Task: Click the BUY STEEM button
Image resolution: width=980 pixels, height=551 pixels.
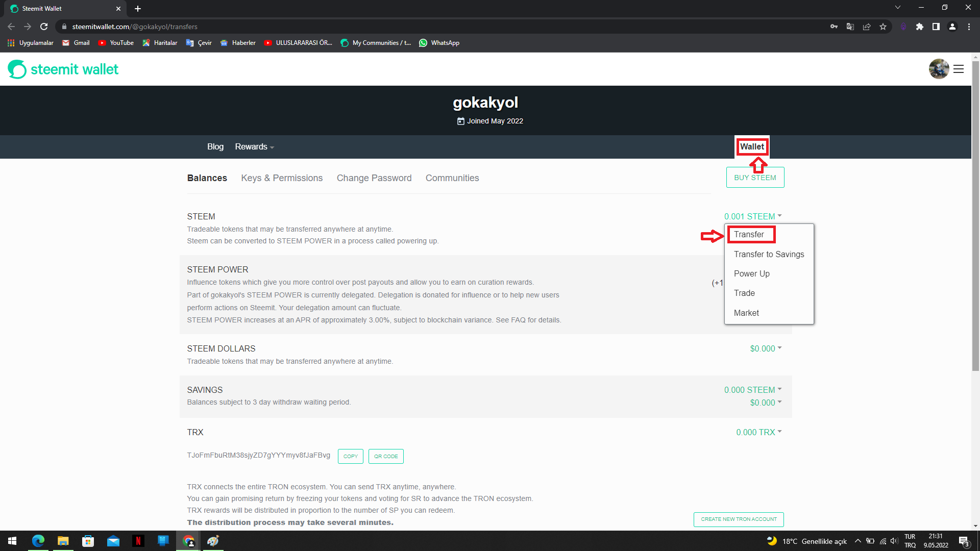Action: (755, 178)
